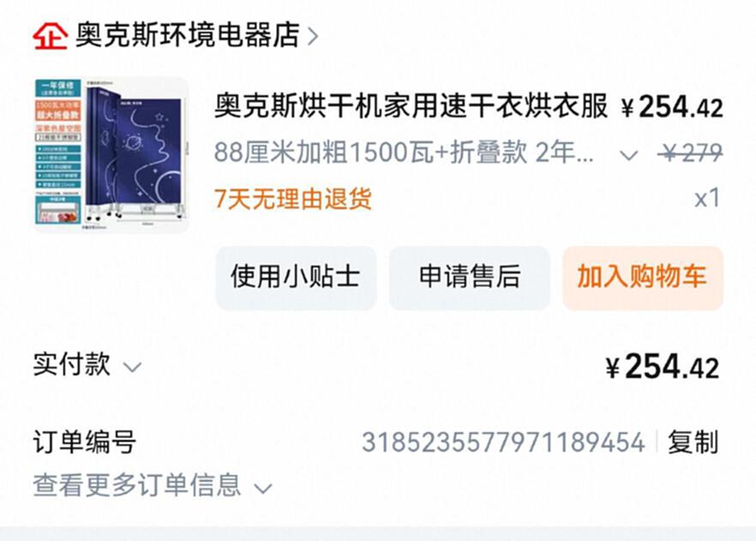
Task: Expand the 88厘米加粗1500瓦 specification dropdown arrow
Action: tap(628, 155)
